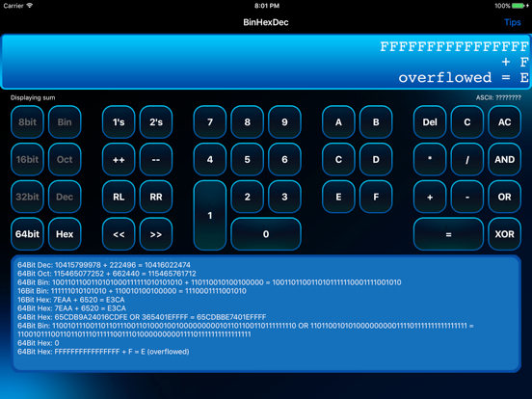
Task: Tap hex digit F
Action: tap(376, 197)
